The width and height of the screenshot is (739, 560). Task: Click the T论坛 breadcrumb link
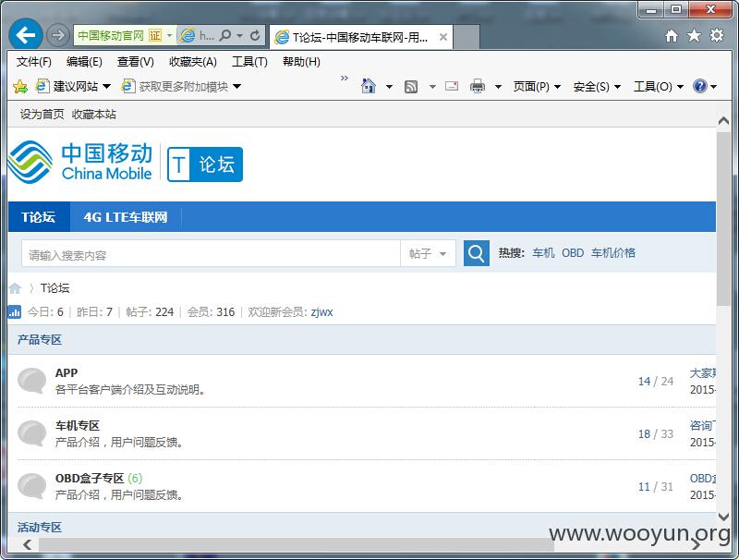point(55,288)
